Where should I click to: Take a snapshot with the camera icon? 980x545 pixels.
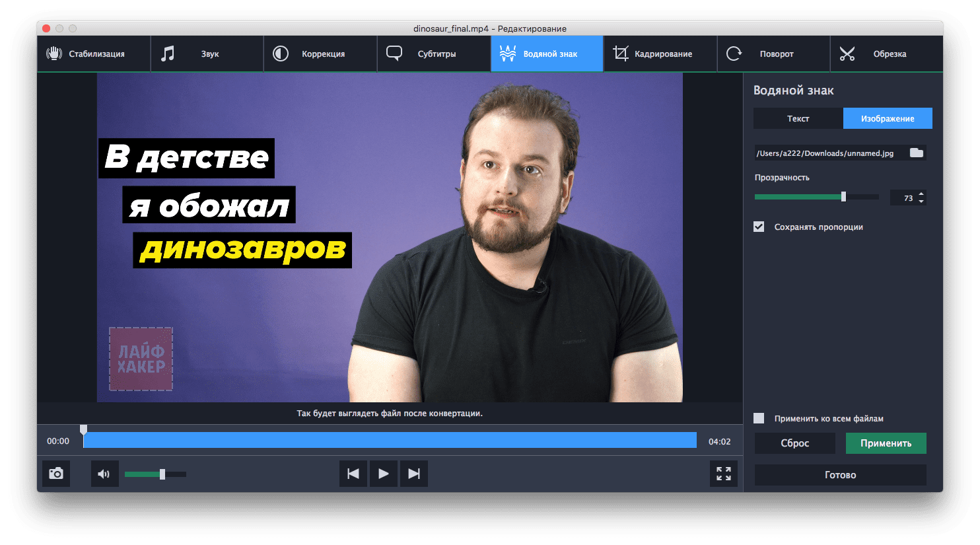pyautogui.click(x=56, y=474)
